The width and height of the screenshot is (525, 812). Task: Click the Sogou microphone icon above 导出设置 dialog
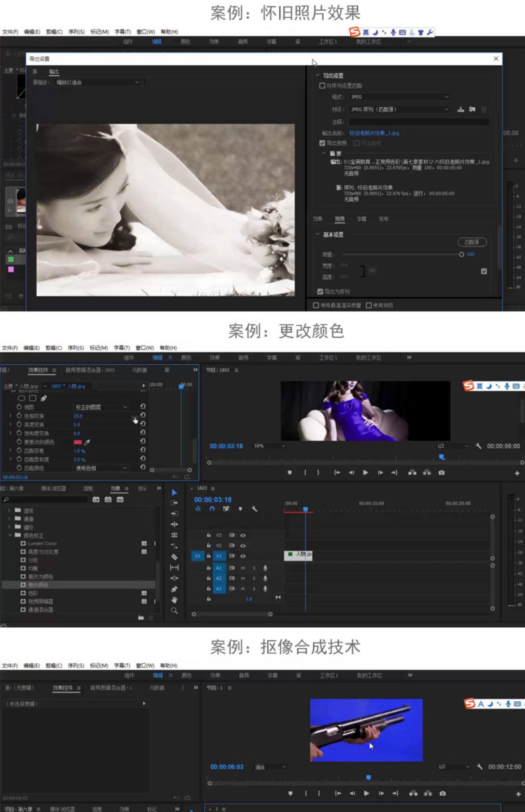pyautogui.click(x=393, y=33)
